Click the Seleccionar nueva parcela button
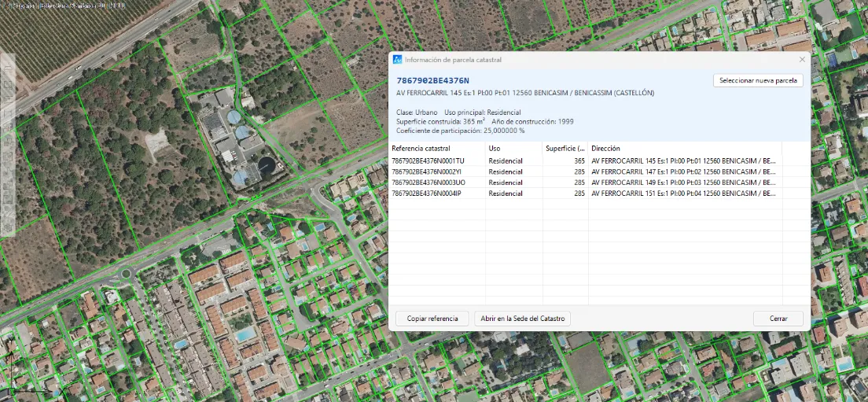Image resolution: width=868 pixels, height=402 pixels. point(758,80)
